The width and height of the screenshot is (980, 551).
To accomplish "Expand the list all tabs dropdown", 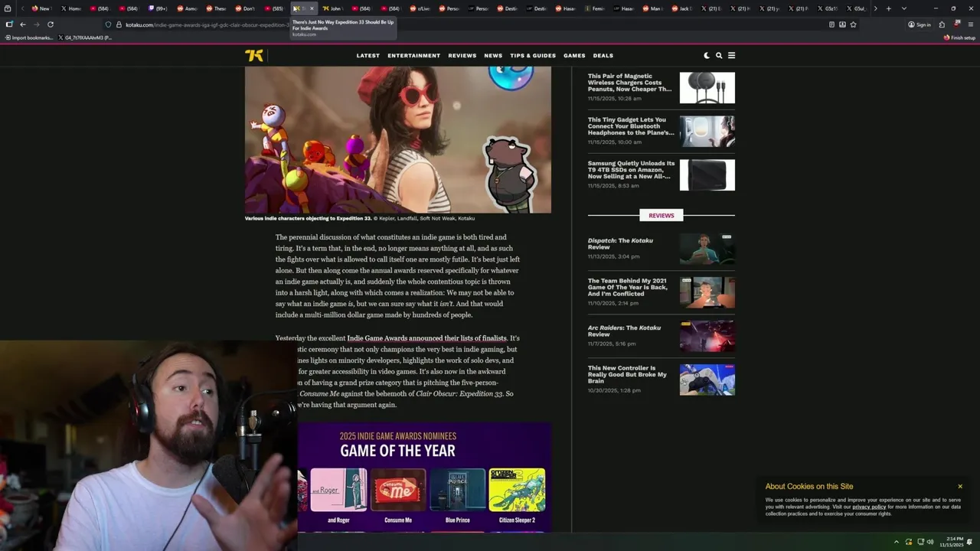I will click(x=903, y=8).
